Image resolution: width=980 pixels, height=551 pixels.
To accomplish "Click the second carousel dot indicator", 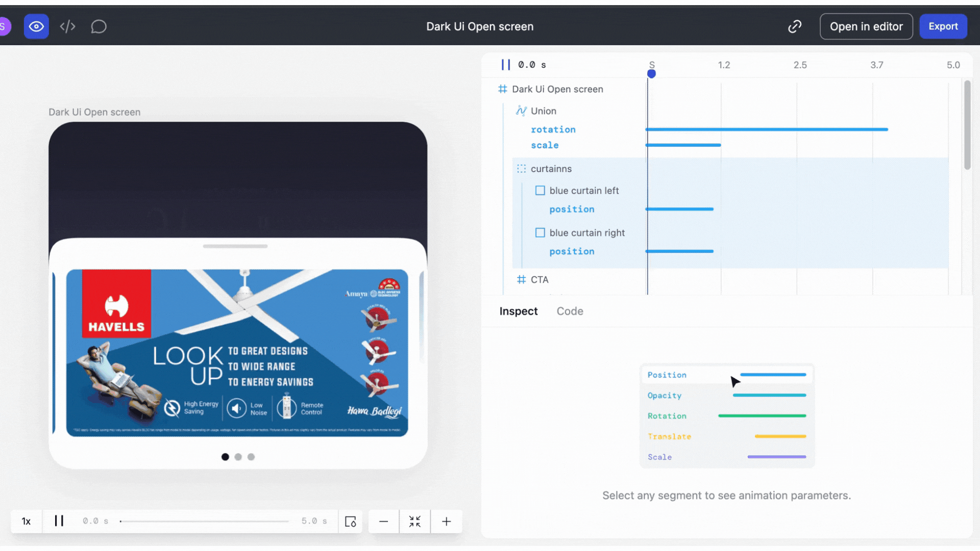I will pos(238,457).
